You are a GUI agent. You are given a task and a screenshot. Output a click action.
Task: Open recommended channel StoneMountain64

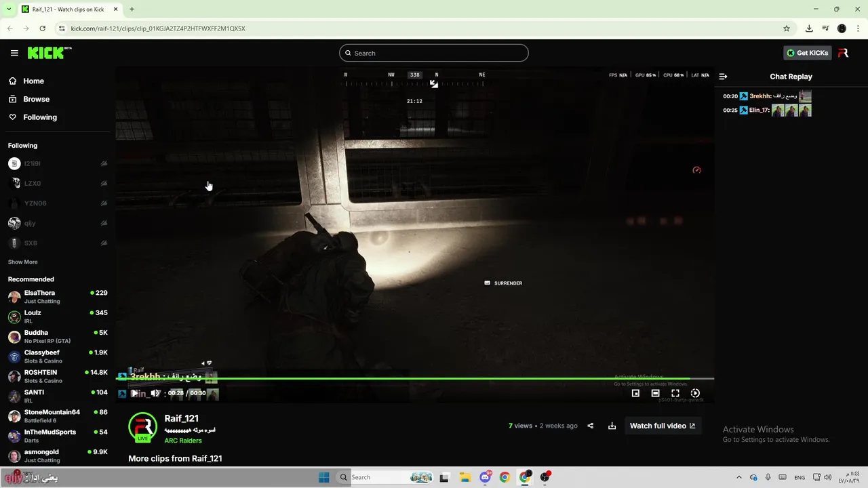[58, 416]
